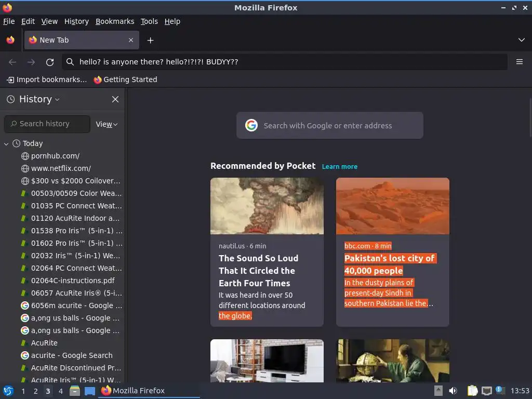Open the Edit menu
This screenshot has height=399, width=532.
[28, 21]
